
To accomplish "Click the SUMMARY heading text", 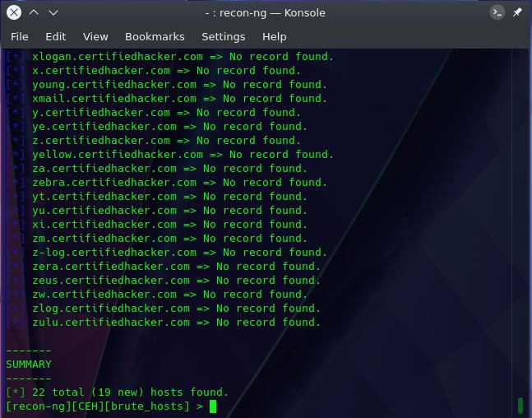I will pyautogui.click(x=29, y=365).
